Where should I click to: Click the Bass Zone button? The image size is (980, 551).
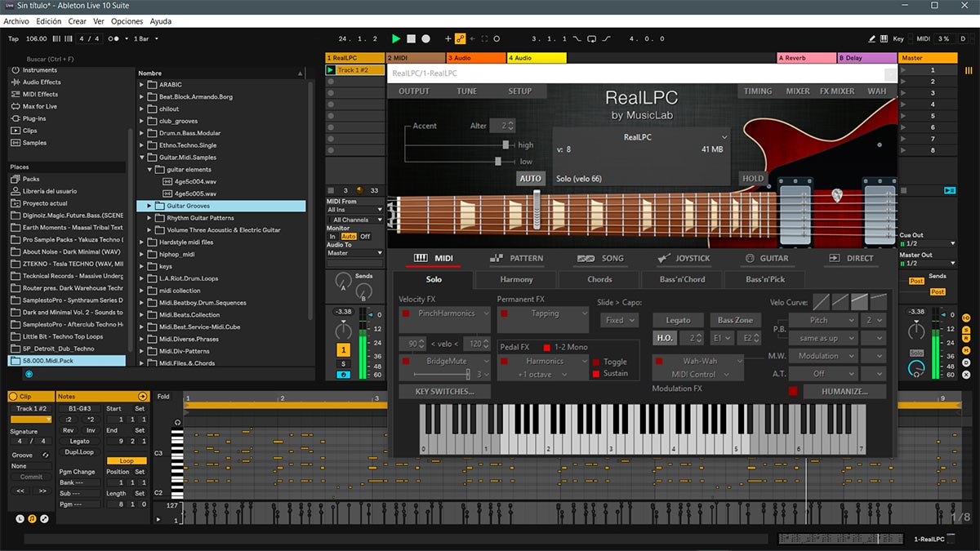pyautogui.click(x=735, y=320)
